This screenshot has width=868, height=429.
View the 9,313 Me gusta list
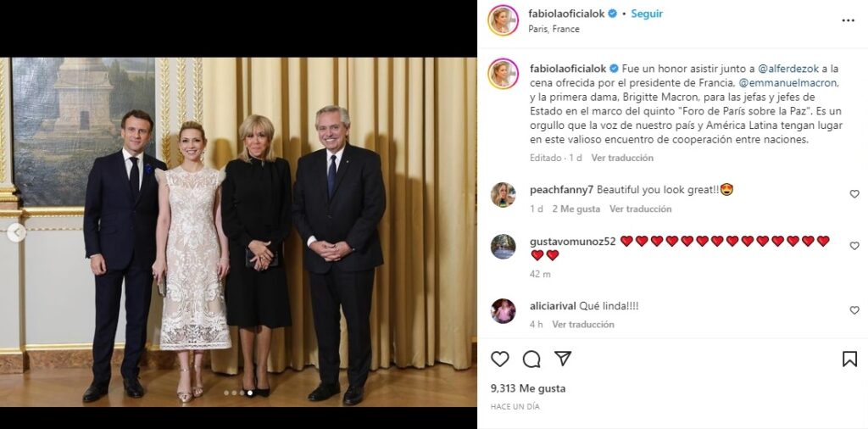pyautogui.click(x=528, y=388)
